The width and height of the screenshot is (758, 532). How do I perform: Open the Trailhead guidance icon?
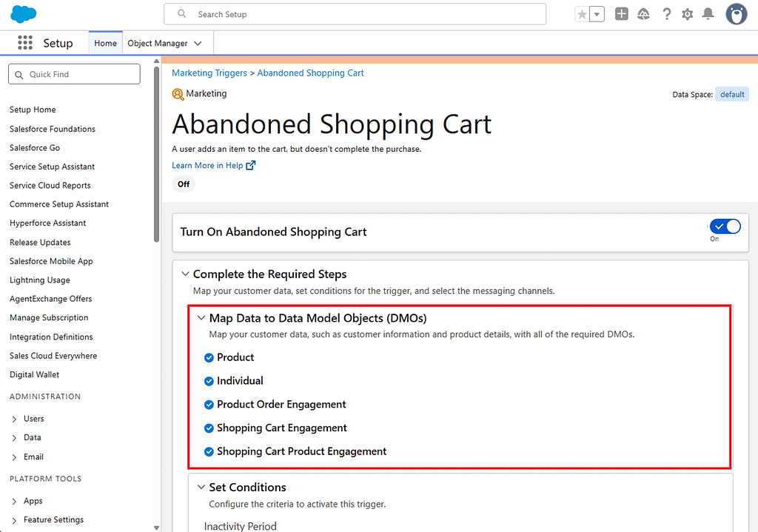click(643, 14)
